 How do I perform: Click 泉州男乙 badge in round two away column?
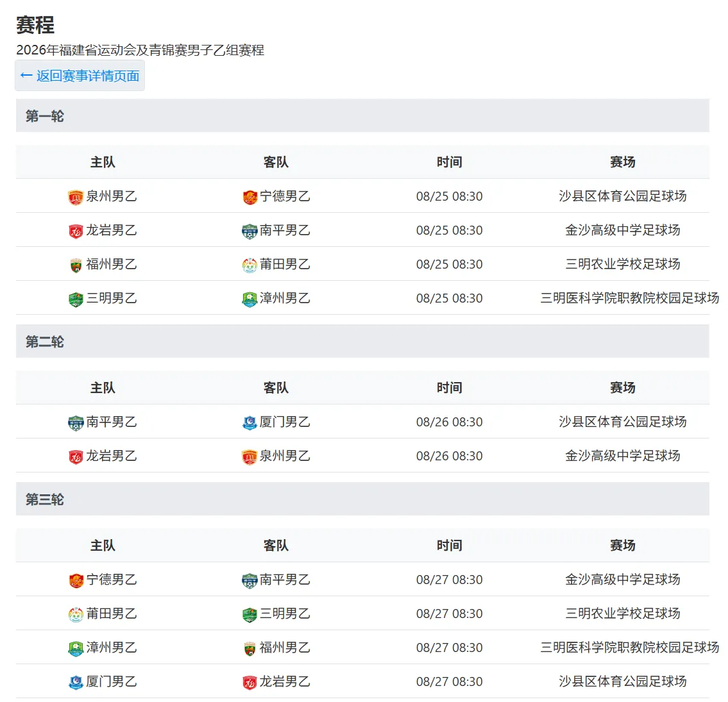coord(250,457)
